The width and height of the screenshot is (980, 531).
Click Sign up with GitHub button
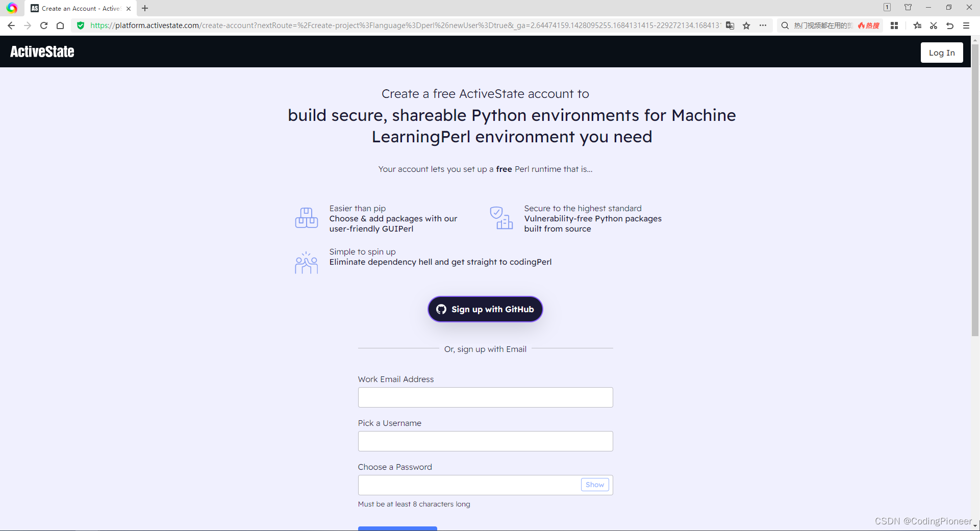[485, 309]
